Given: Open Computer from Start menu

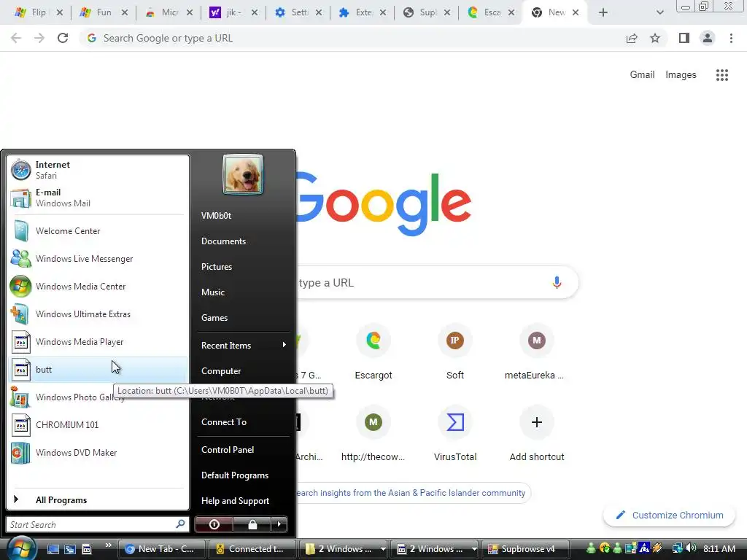Looking at the screenshot, I should [221, 371].
